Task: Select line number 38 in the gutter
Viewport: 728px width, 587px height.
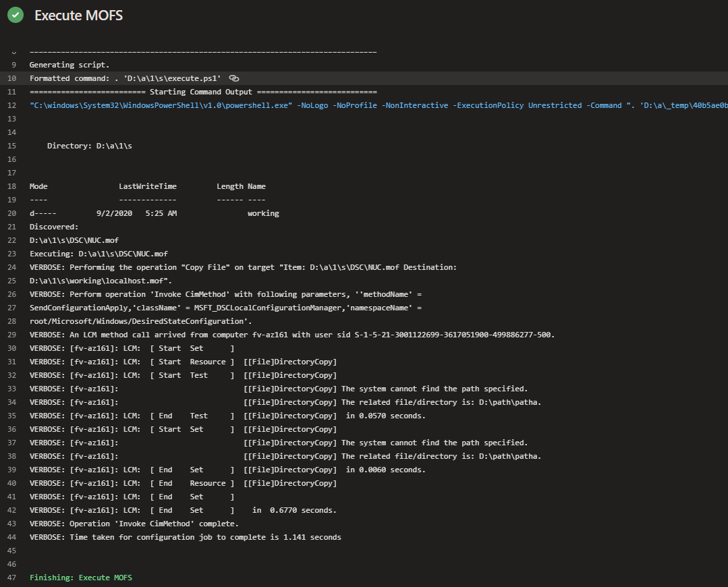Action: coord(12,456)
